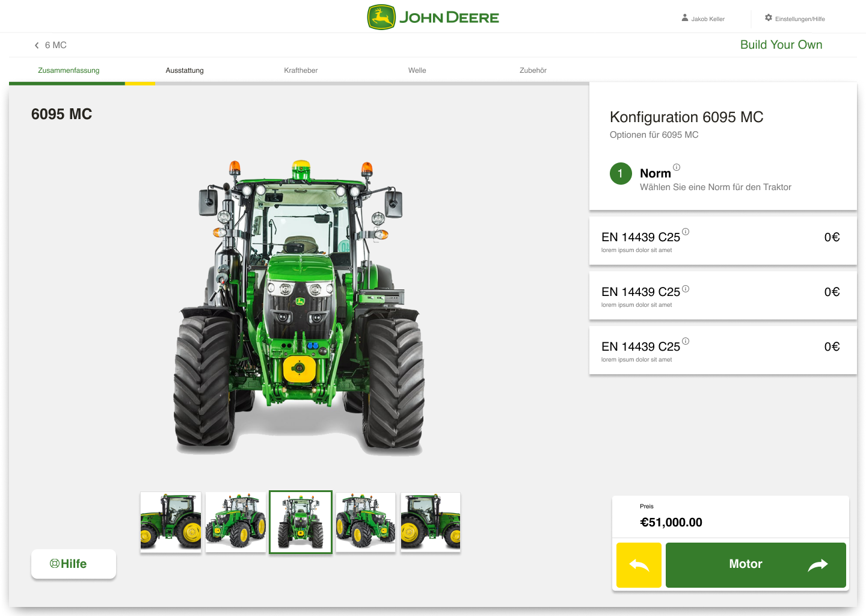Select the Zubehör tab
The width and height of the screenshot is (866, 616).
533,70
